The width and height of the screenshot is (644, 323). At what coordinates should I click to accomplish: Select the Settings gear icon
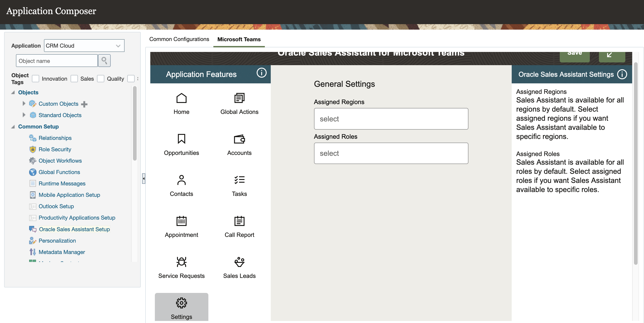click(x=181, y=303)
